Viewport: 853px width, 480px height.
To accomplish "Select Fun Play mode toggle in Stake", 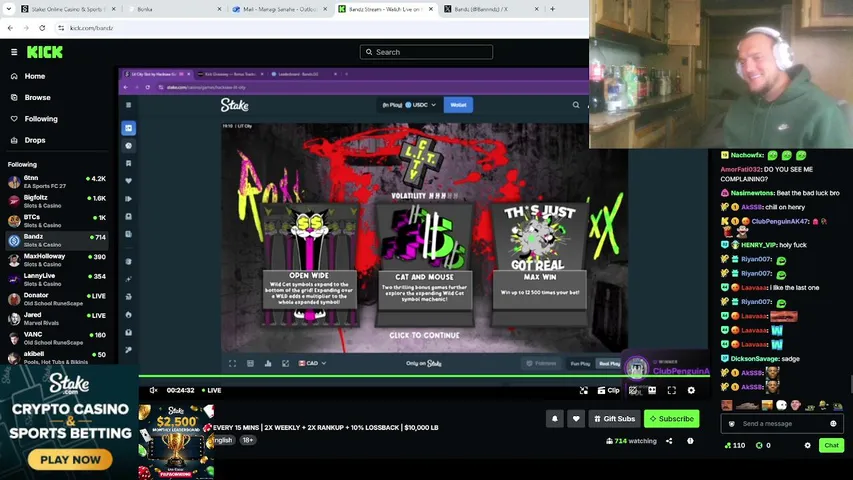I will [580, 364].
